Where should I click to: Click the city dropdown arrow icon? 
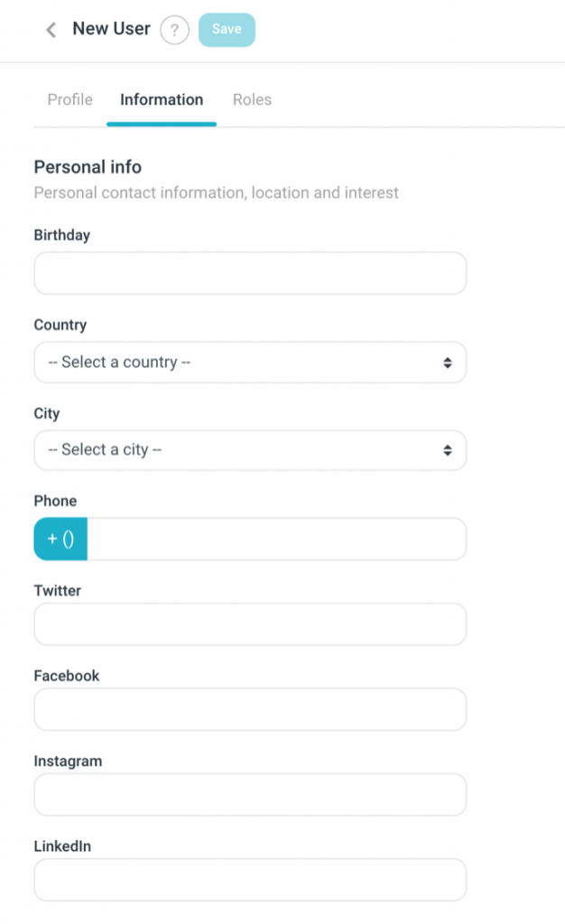click(448, 450)
